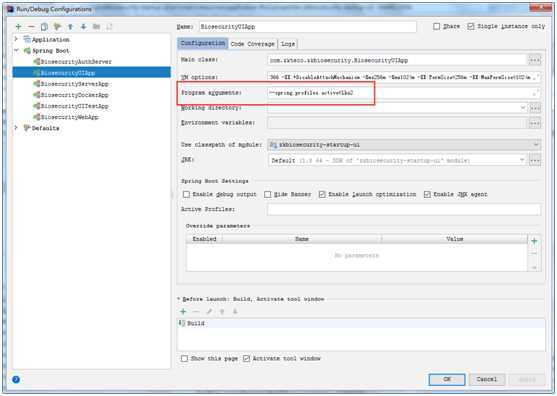This screenshot has height=396, width=557.
Task: Switch to the Logs tab
Action: click(x=288, y=44)
